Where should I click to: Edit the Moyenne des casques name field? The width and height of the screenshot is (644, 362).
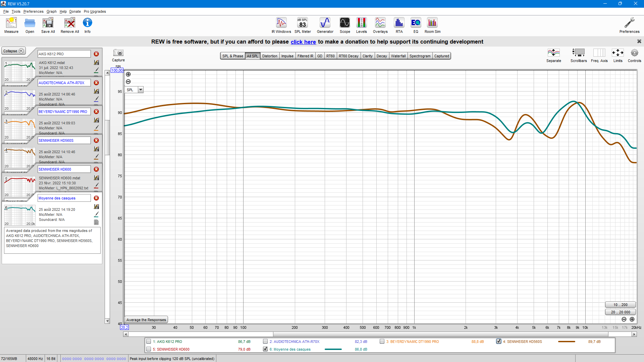[x=64, y=198]
